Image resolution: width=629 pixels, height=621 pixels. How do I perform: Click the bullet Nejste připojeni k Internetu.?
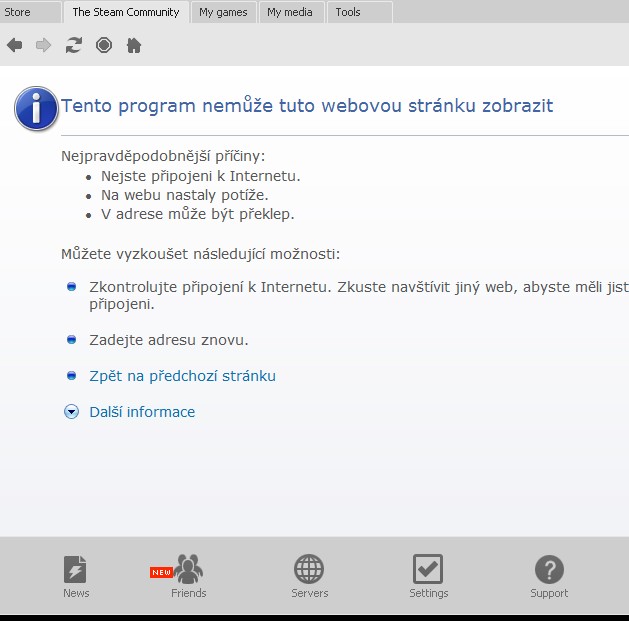point(201,176)
